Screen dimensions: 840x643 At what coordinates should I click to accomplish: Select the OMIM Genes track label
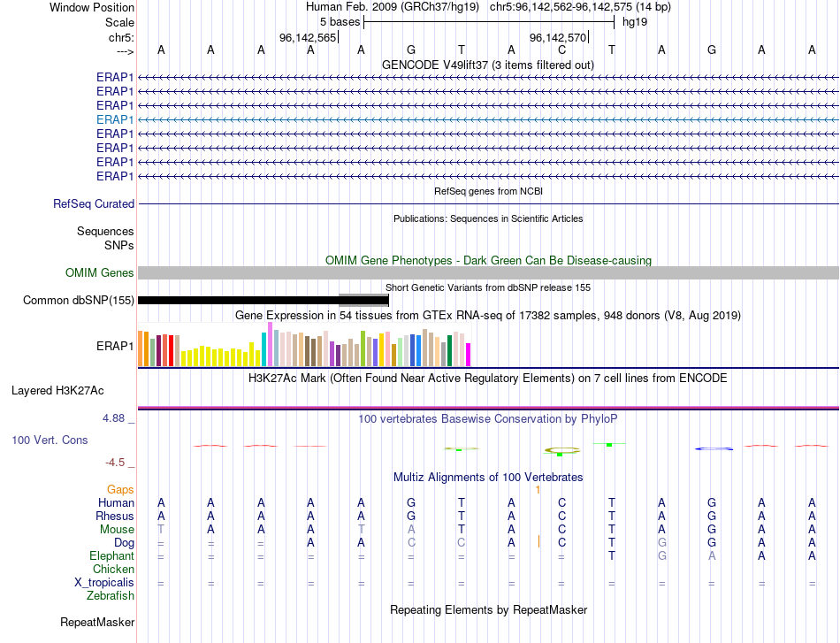(x=99, y=272)
